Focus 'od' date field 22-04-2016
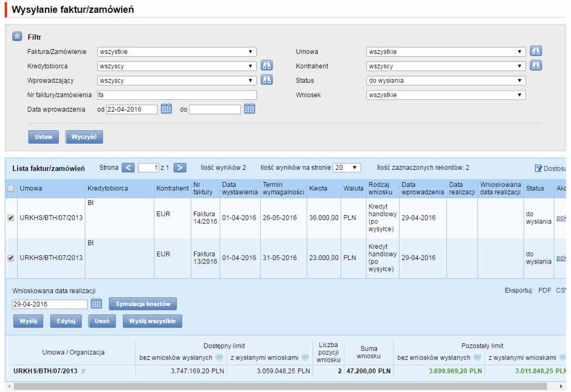The width and height of the screenshot is (571, 392). pyautogui.click(x=132, y=109)
